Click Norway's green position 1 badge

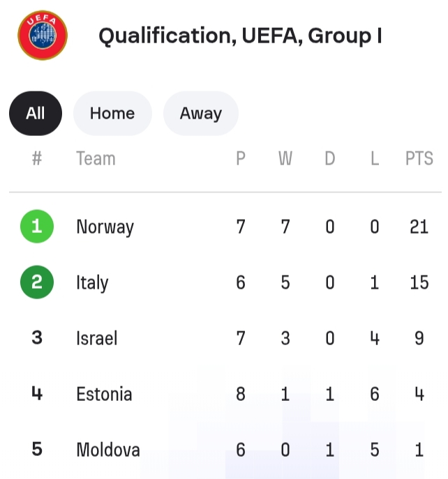37,227
